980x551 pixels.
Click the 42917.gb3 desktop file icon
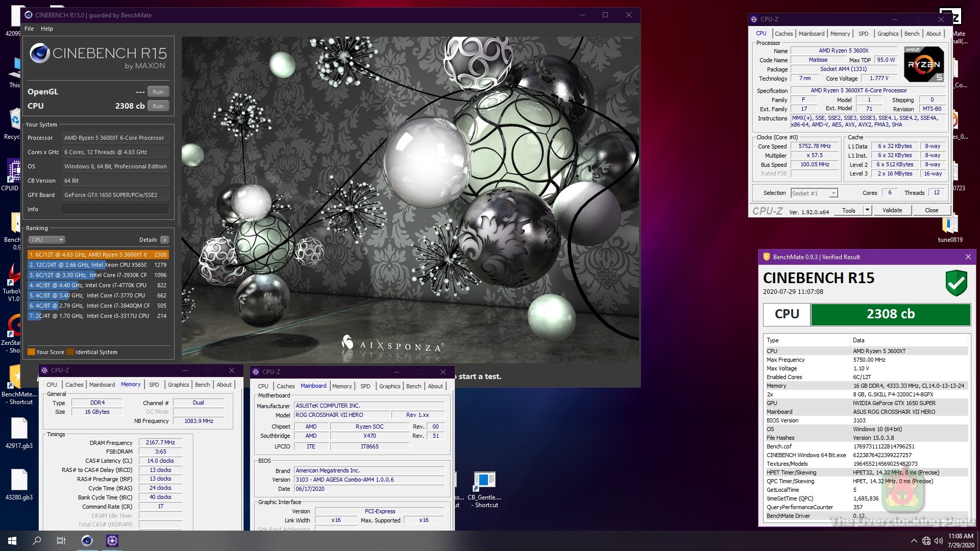[x=19, y=429]
